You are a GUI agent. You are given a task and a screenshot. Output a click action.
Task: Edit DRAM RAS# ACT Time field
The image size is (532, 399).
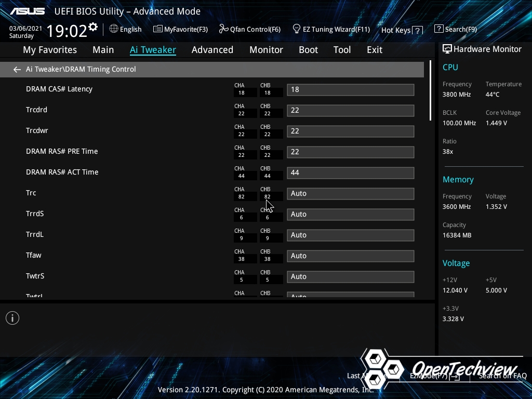point(351,172)
